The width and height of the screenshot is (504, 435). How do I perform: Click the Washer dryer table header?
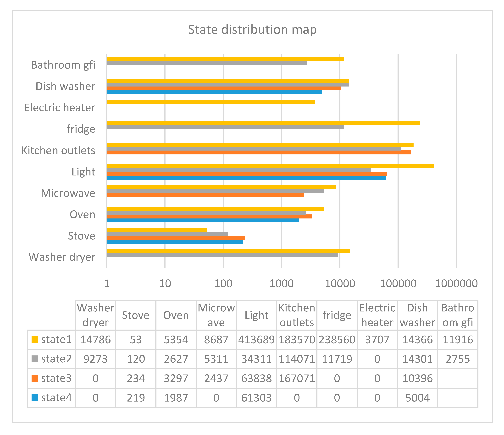[96, 315]
